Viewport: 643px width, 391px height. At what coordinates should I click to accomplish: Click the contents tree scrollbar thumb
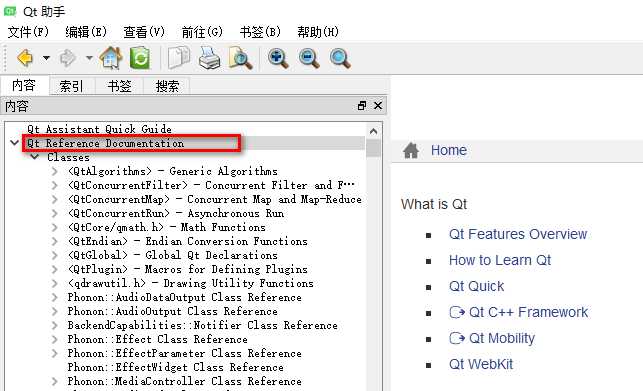(x=373, y=148)
